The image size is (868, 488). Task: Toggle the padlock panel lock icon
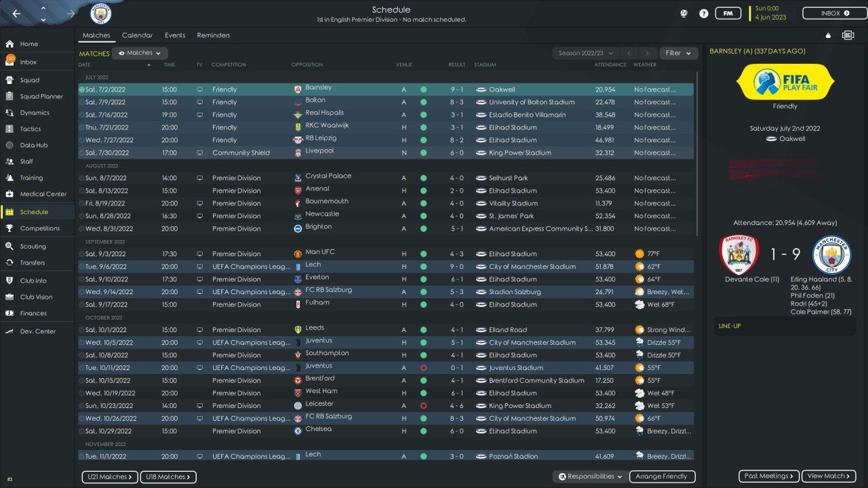[x=828, y=35]
